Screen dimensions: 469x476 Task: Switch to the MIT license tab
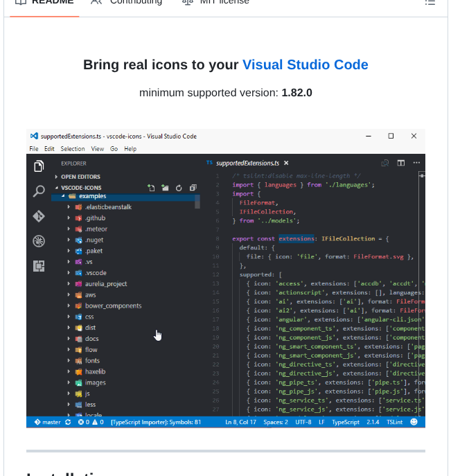point(215,2)
